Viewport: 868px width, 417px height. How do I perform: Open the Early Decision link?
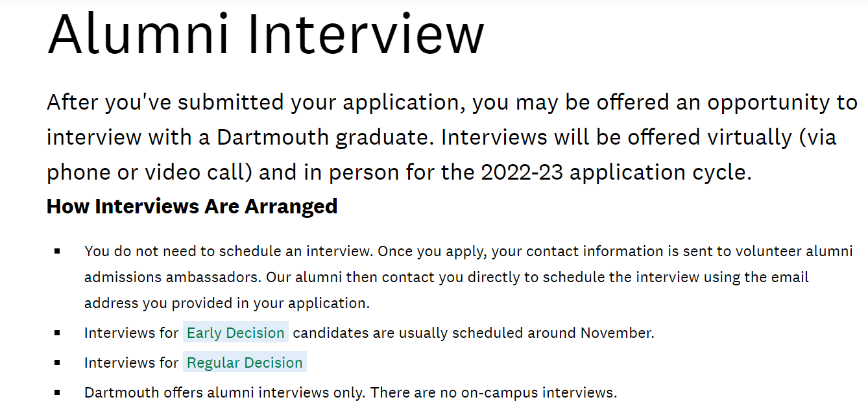(235, 333)
